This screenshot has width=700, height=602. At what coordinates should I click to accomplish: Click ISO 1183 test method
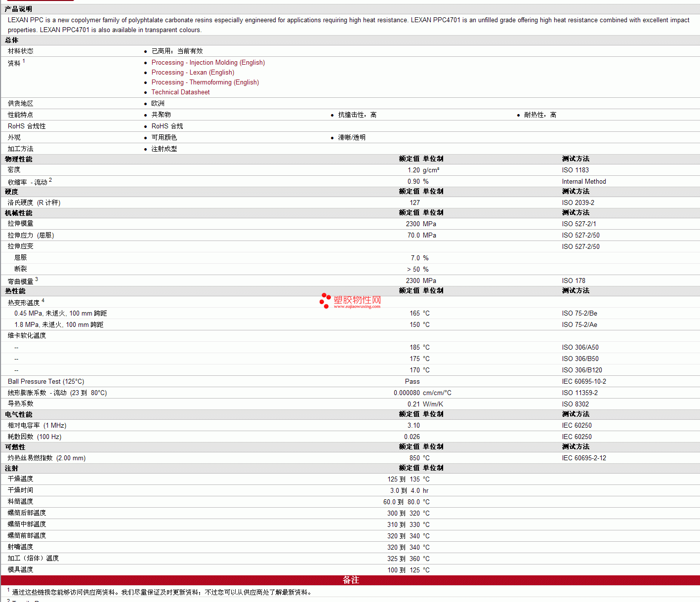point(575,170)
